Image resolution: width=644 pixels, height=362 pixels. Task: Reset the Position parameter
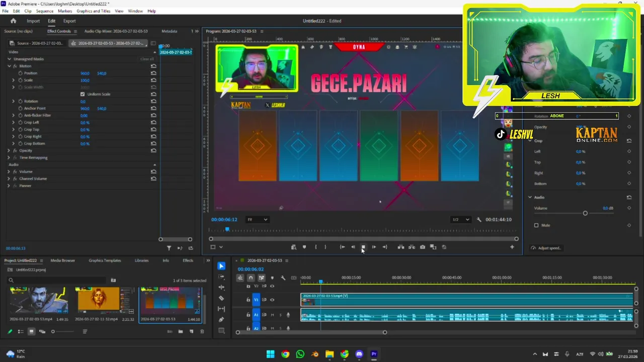click(x=153, y=73)
